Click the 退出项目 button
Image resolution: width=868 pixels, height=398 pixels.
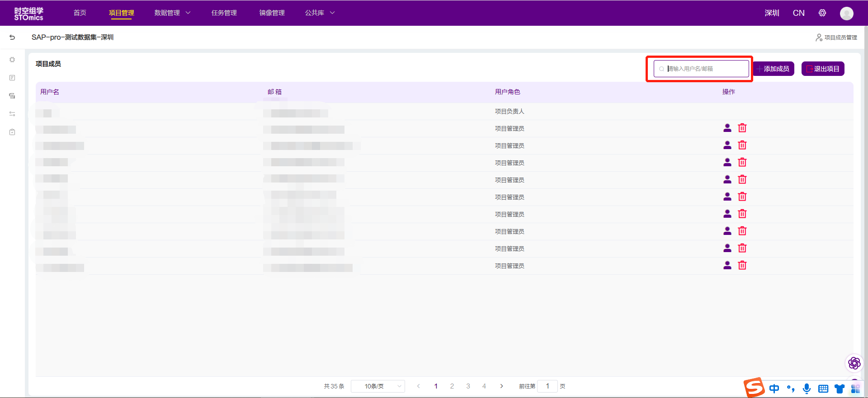click(x=823, y=69)
